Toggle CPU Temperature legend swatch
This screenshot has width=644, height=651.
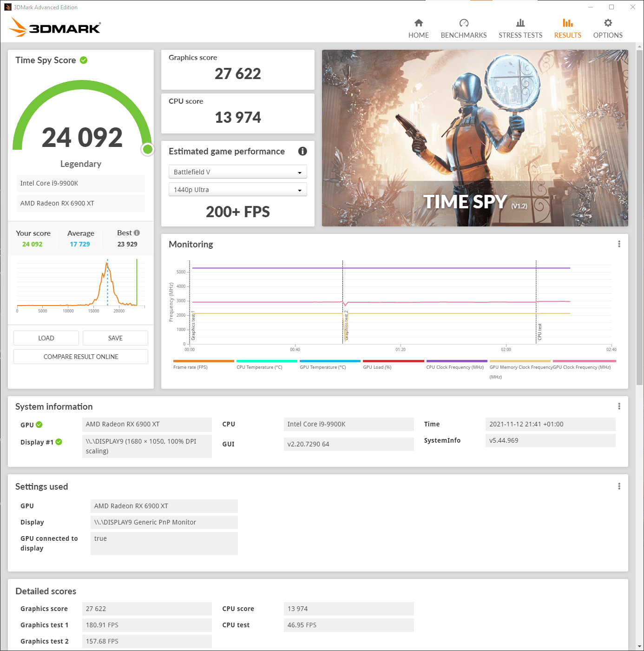267,361
